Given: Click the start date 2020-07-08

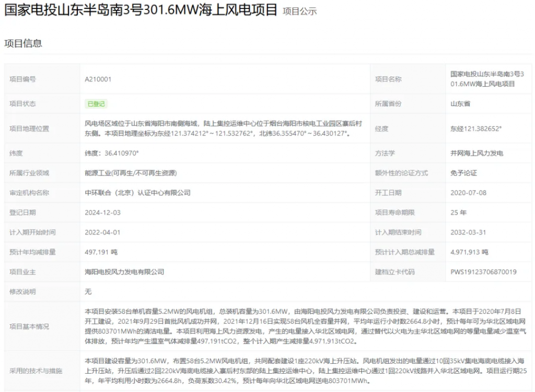Looking at the screenshot, I should pos(468,193).
